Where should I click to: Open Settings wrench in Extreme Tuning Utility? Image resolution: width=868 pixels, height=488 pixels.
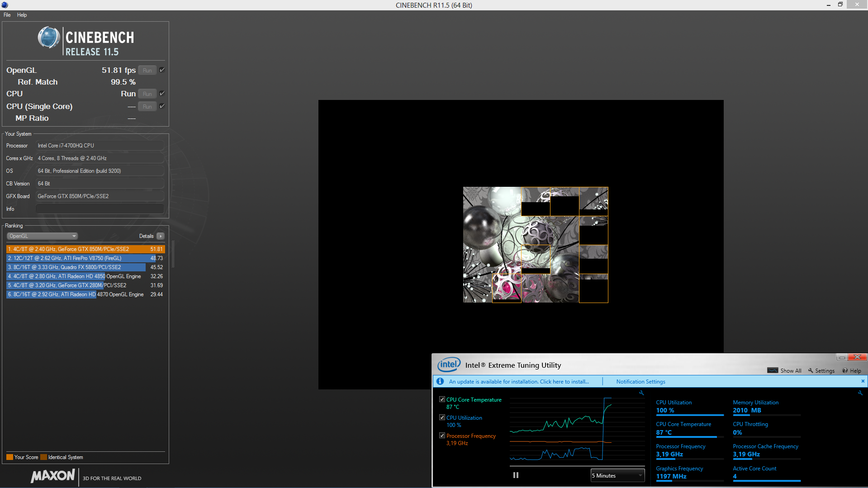[811, 370]
